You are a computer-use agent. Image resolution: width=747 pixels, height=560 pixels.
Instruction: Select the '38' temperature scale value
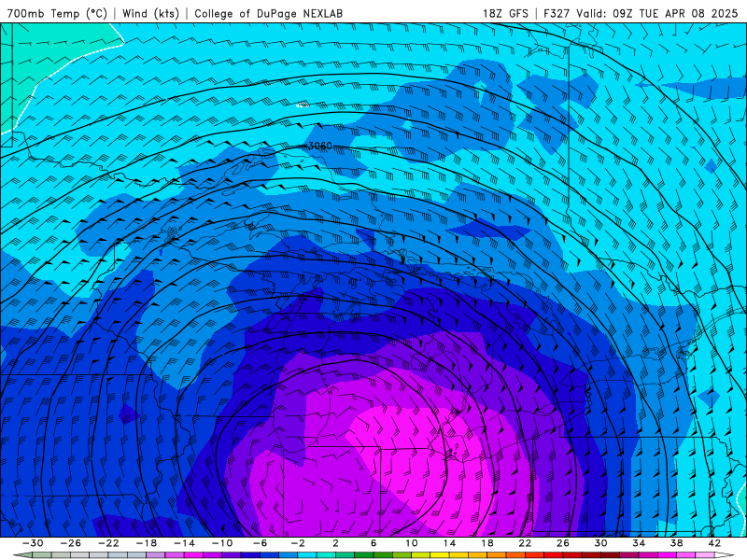pos(676,543)
